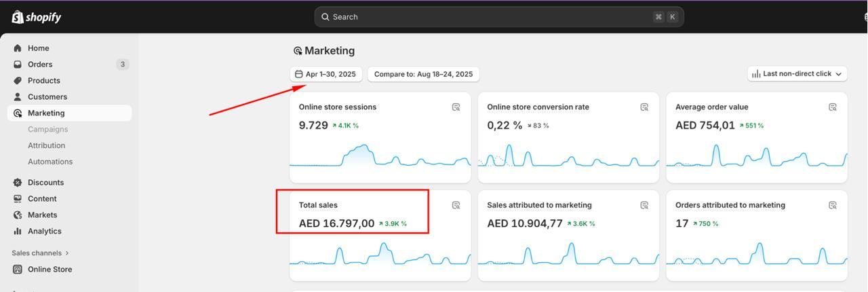
Task: Click the Analytics bar chart icon
Action: [x=18, y=232]
